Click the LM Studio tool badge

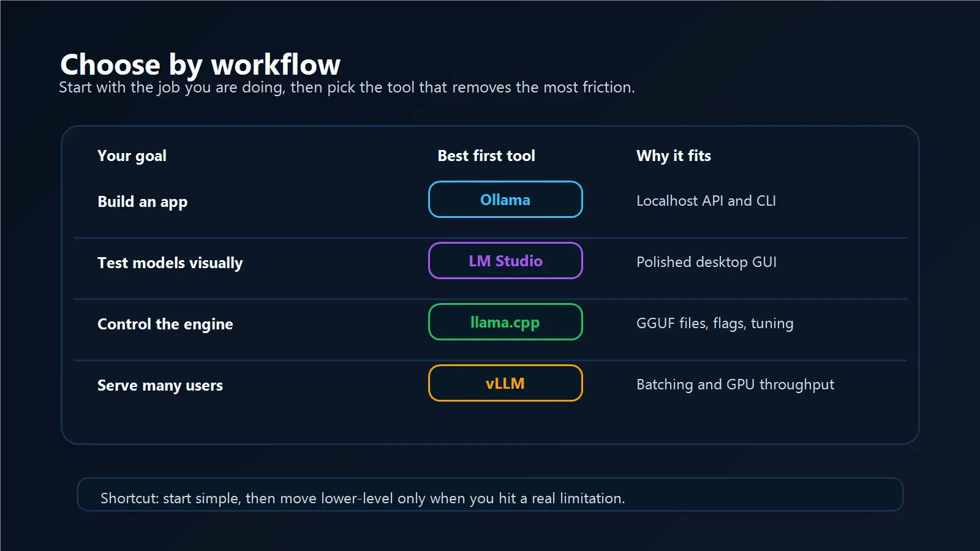pyautogui.click(x=505, y=261)
